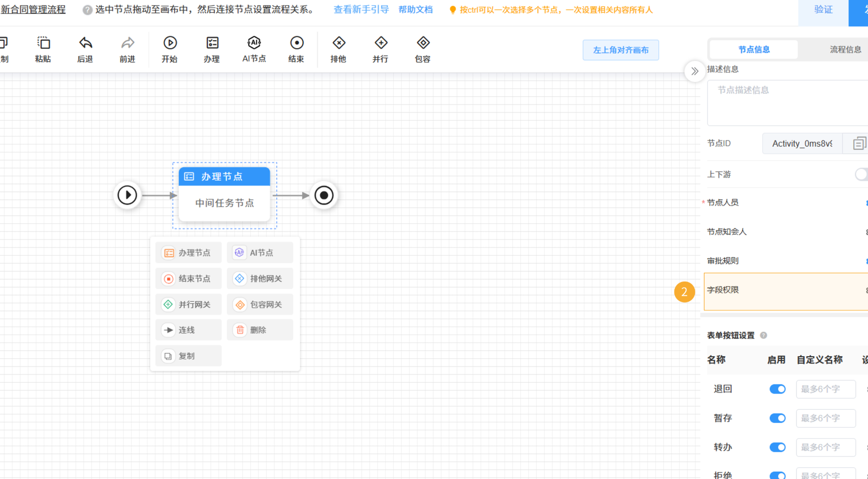
Task: Choose 删除 delete option in popup
Action: click(260, 330)
